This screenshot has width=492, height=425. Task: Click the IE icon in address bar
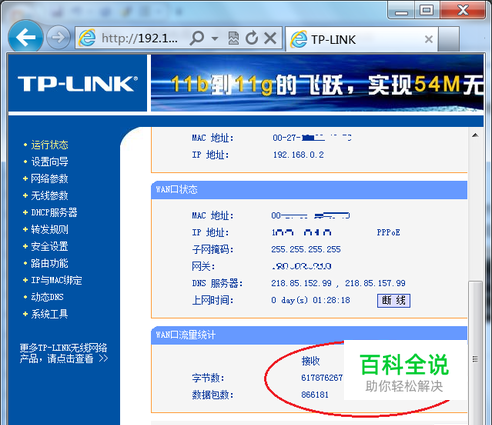87,38
